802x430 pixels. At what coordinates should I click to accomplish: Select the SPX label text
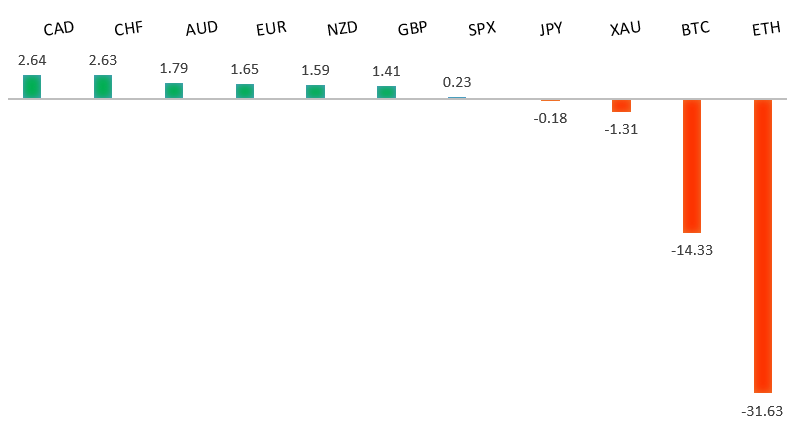click(x=482, y=28)
